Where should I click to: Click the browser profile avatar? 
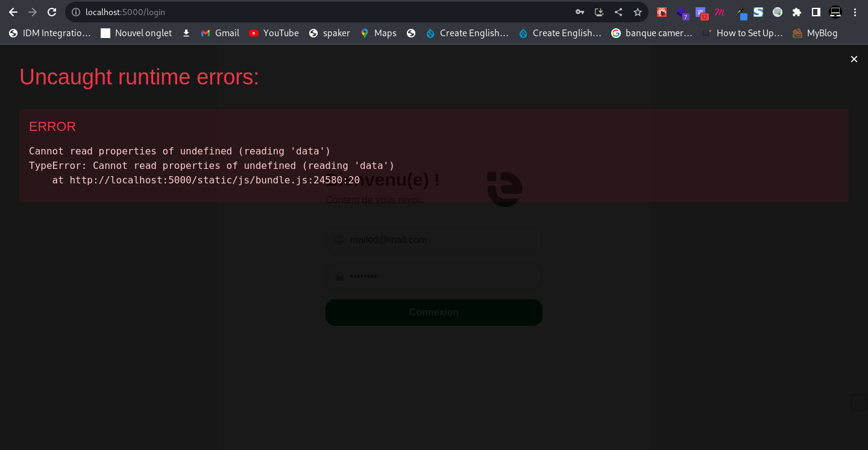click(x=835, y=12)
